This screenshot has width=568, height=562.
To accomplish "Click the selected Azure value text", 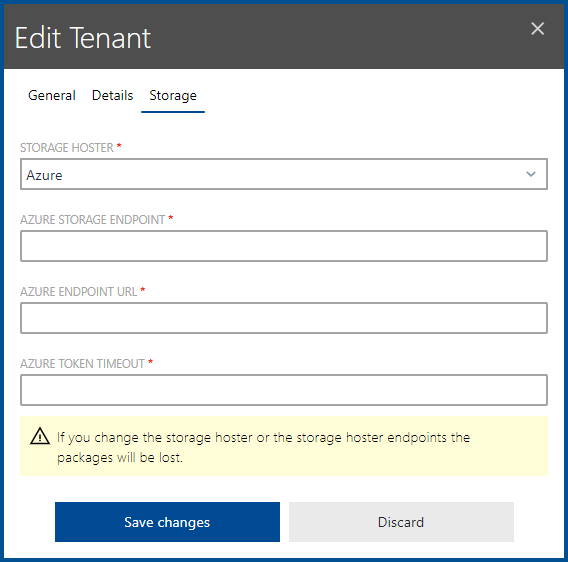I will (44, 175).
